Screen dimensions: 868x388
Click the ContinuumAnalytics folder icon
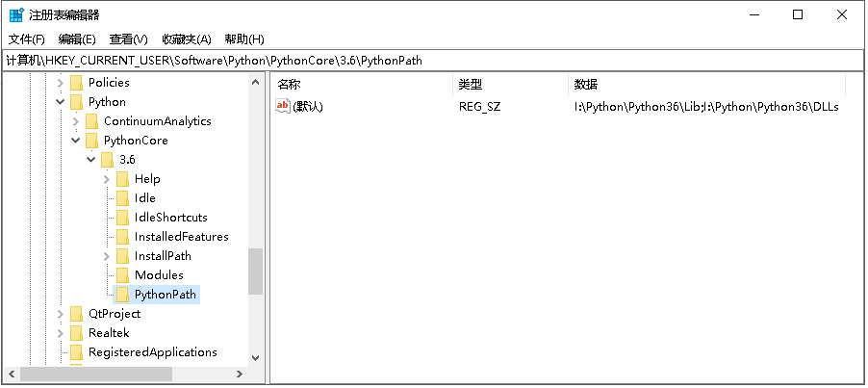coord(91,121)
